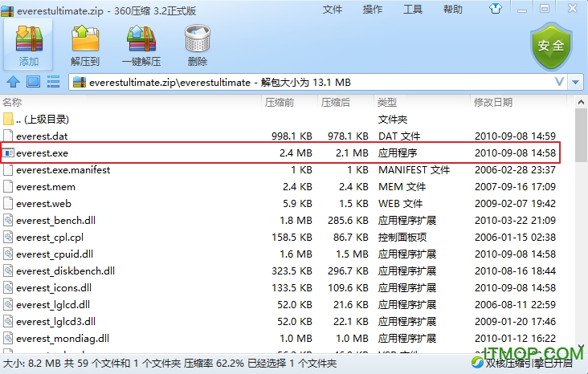Sort by 压缩前 (original size) column header
Image resolution: width=588 pixels, height=374 pixels.
[280, 102]
